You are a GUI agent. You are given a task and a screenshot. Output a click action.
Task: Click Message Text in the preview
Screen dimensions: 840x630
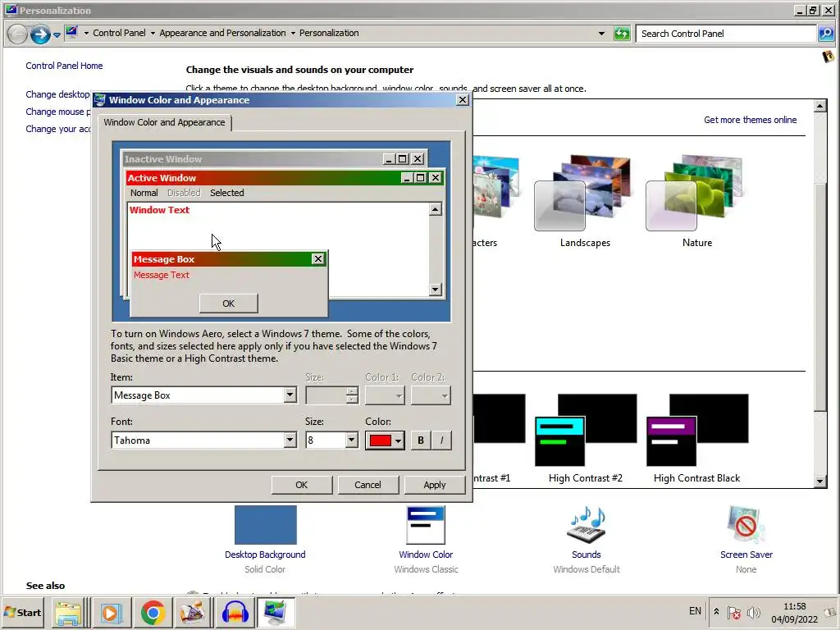point(162,275)
